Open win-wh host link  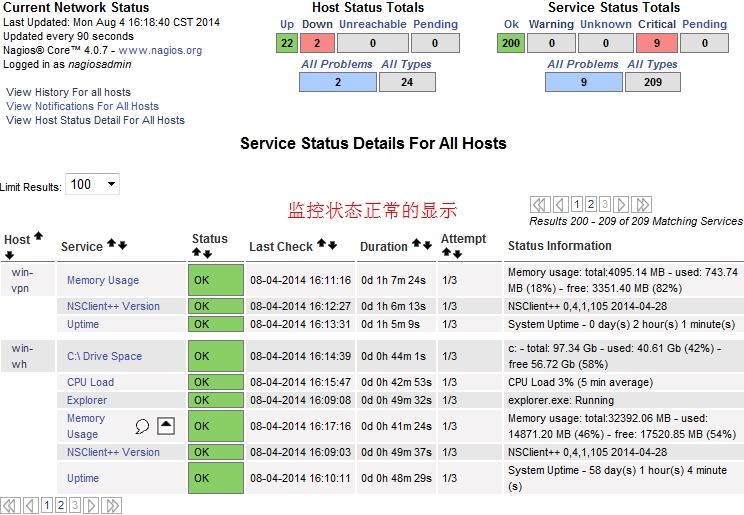click(22, 356)
